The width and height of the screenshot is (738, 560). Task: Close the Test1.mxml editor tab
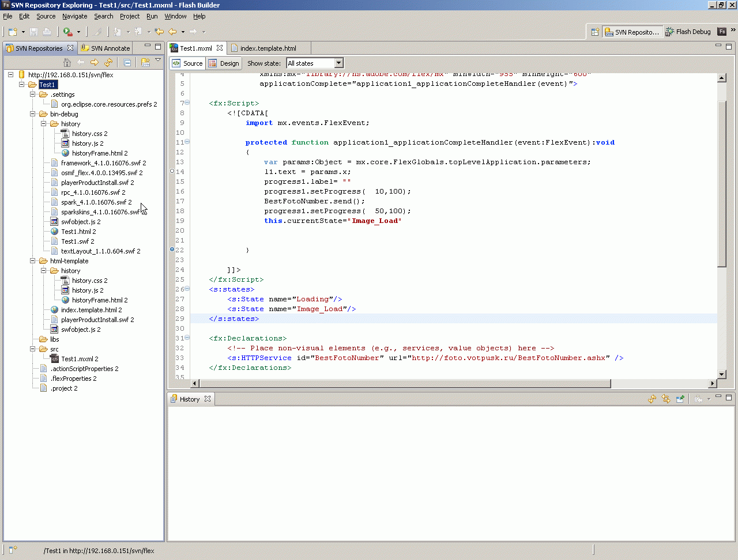tap(220, 48)
